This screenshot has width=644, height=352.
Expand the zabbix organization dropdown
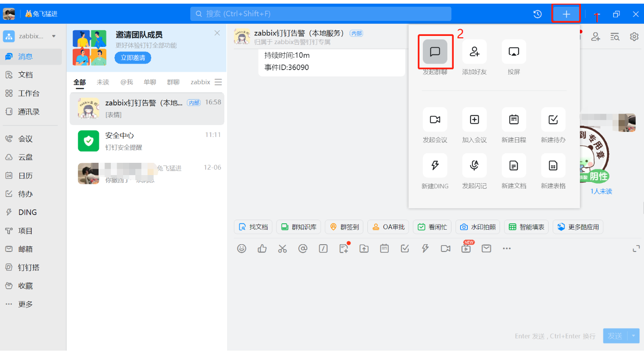tap(54, 36)
